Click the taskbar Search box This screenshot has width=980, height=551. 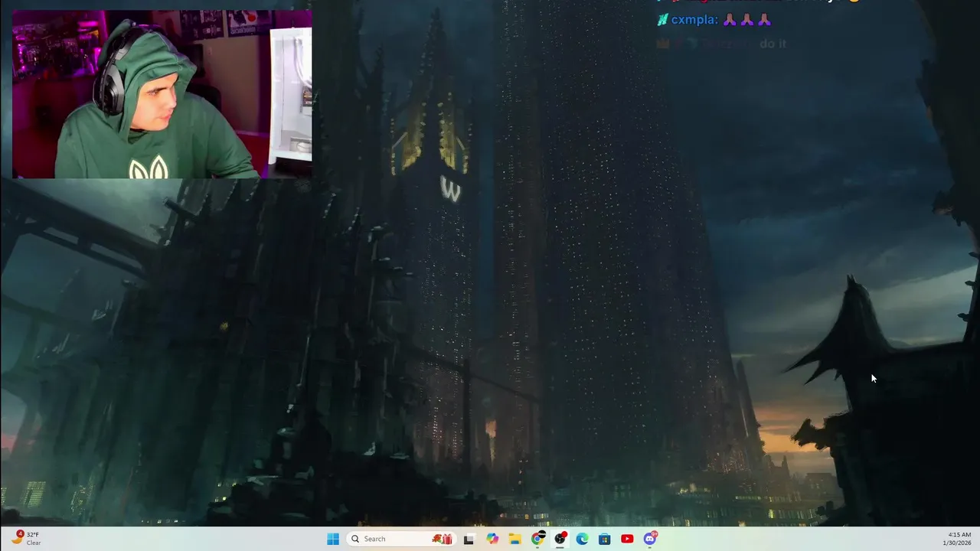[x=401, y=539]
